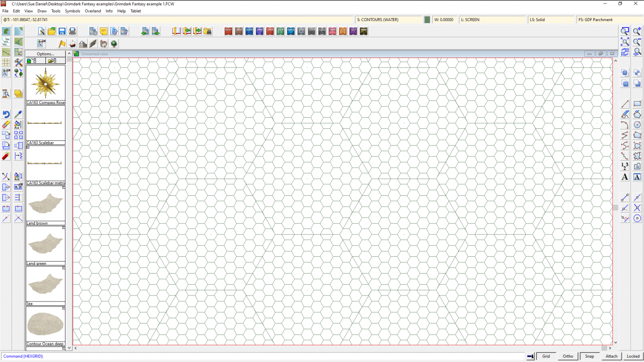Click the Erase tool icon
The width and height of the screenshot is (644, 362).
6,125
